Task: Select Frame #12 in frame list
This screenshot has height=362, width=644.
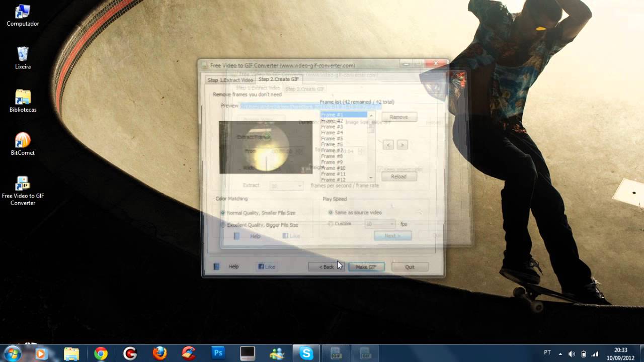Action: point(344,179)
